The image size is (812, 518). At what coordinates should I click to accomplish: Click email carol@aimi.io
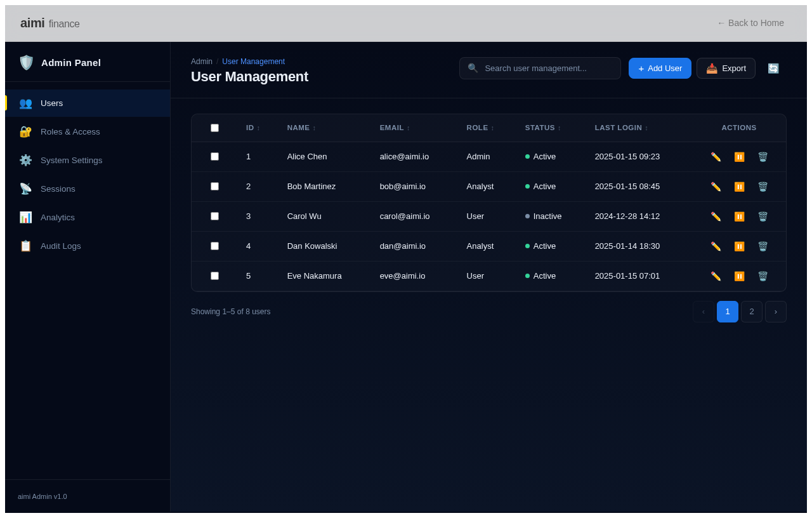coord(405,216)
